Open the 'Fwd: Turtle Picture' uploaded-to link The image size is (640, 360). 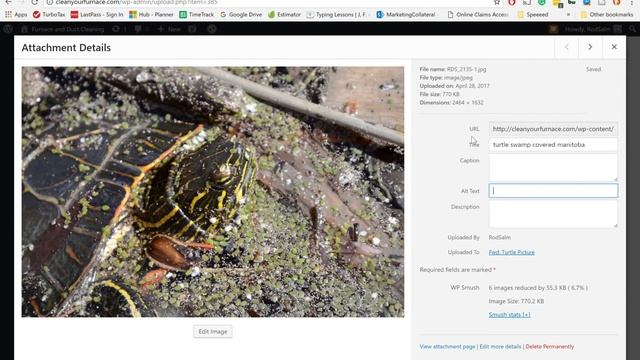pyautogui.click(x=511, y=252)
